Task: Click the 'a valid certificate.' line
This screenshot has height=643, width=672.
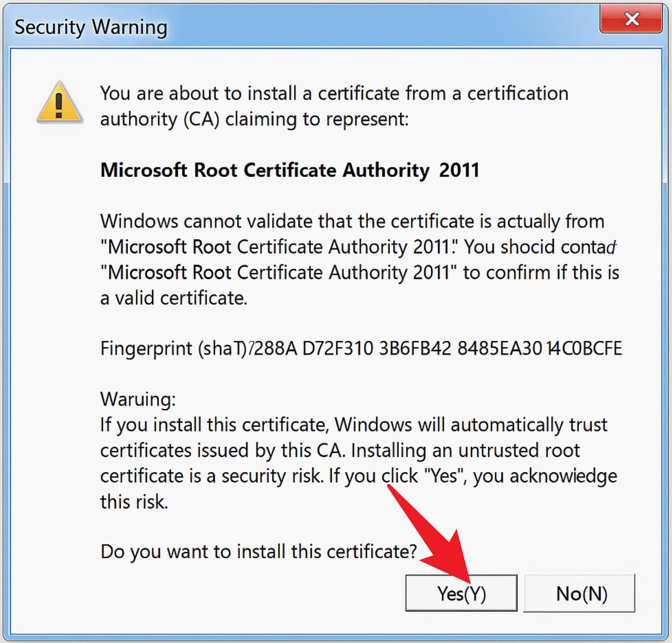Action: [x=174, y=298]
